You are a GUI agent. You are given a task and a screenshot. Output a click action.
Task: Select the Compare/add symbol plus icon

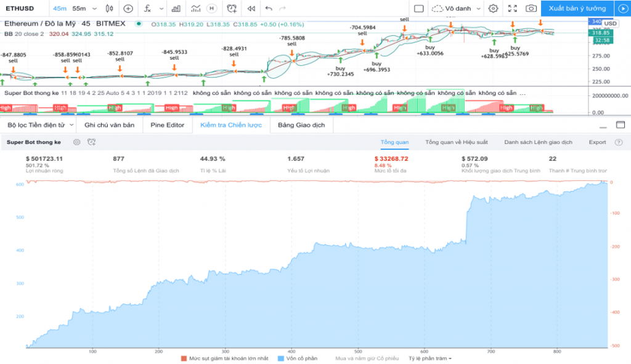coord(128,9)
